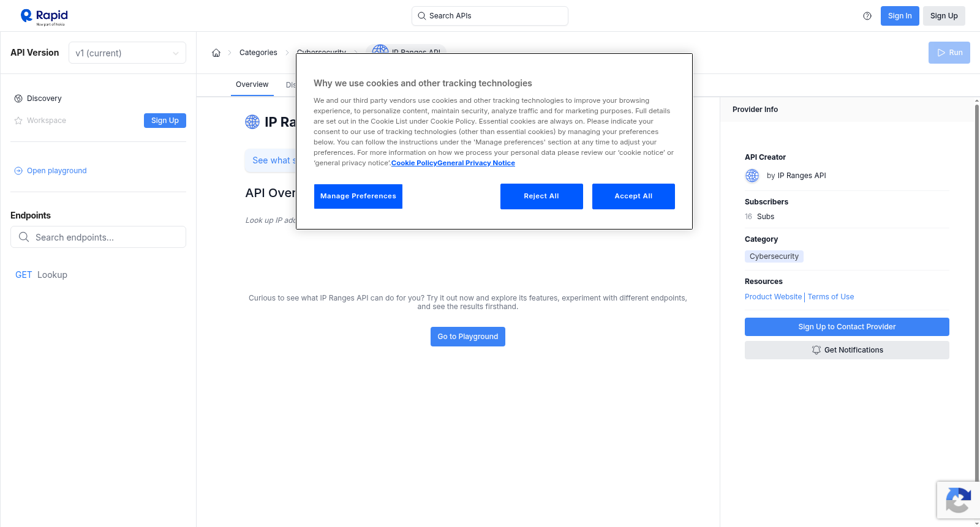Click Go to Playground
Screen dimensions: 980x527
coord(467,337)
